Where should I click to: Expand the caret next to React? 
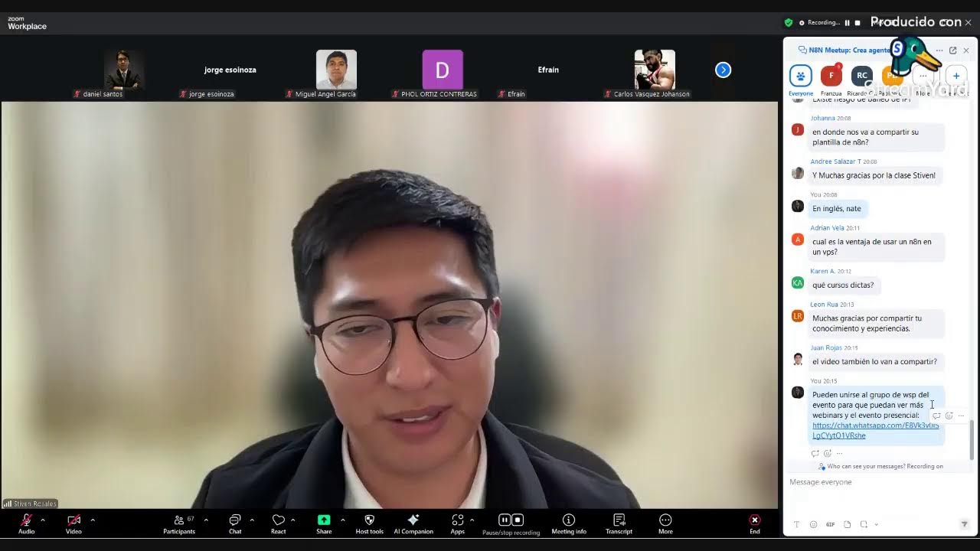click(x=292, y=520)
